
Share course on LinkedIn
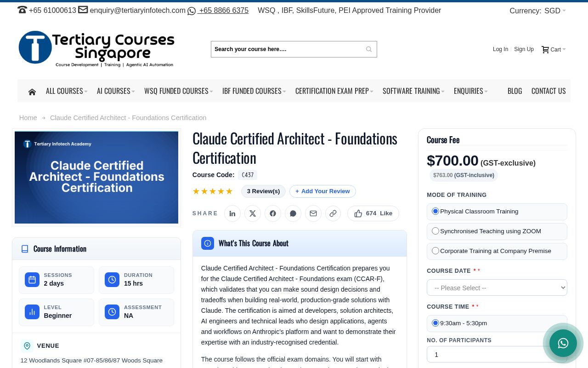click(232, 213)
